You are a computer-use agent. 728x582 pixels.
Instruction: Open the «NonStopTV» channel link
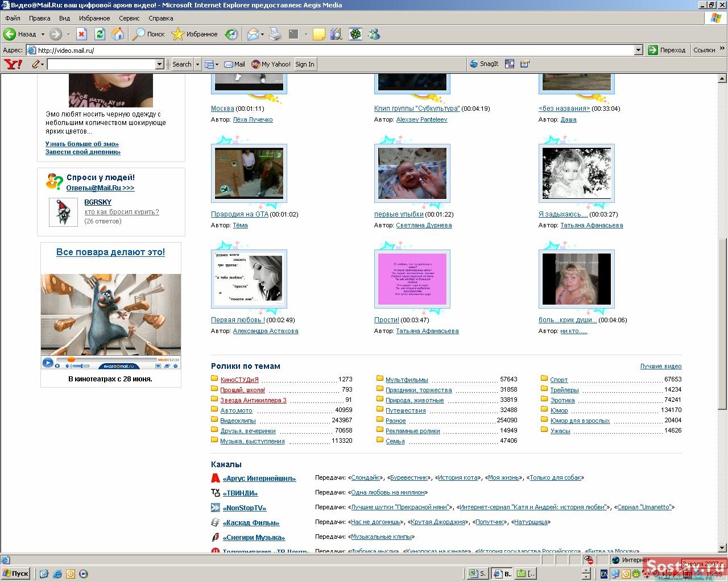pos(245,508)
